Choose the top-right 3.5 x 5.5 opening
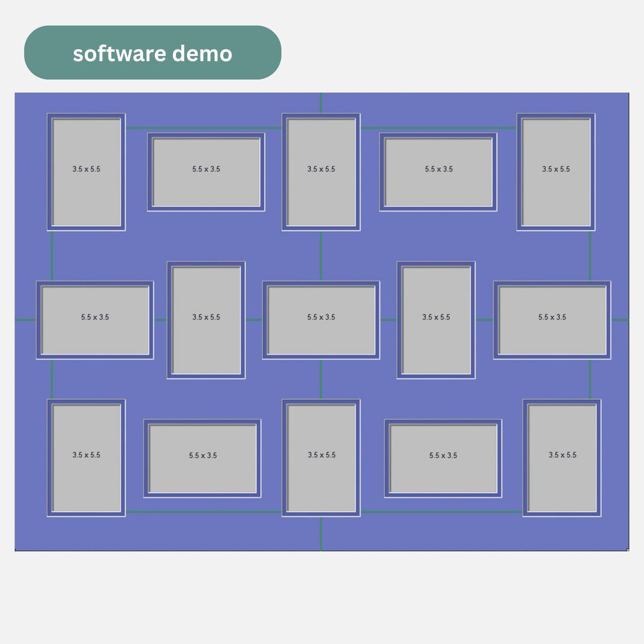This screenshot has height=644, width=644. click(556, 172)
